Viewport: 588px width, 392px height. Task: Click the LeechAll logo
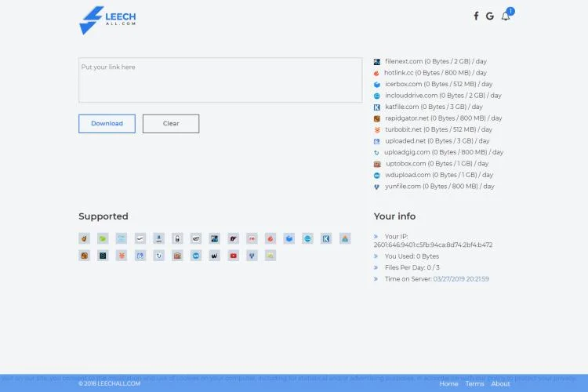pyautogui.click(x=107, y=20)
